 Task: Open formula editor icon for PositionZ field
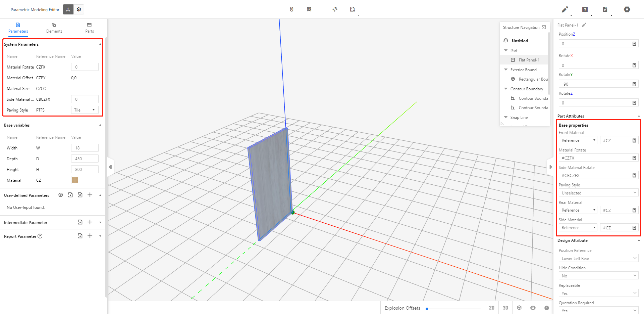[634, 44]
